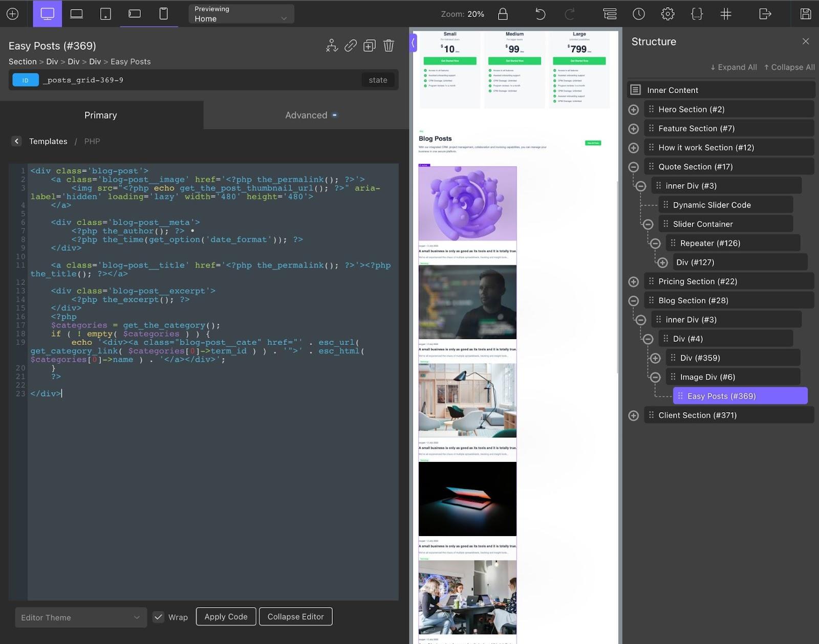
Task: Open the Stylesheets curly braces icon
Action: tap(697, 14)
